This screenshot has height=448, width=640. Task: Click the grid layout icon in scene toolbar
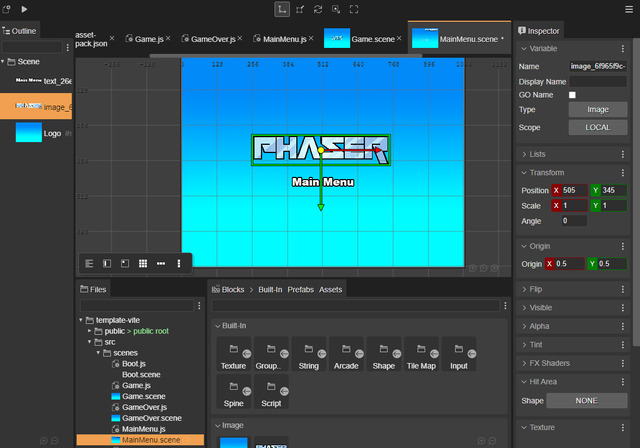143,264
